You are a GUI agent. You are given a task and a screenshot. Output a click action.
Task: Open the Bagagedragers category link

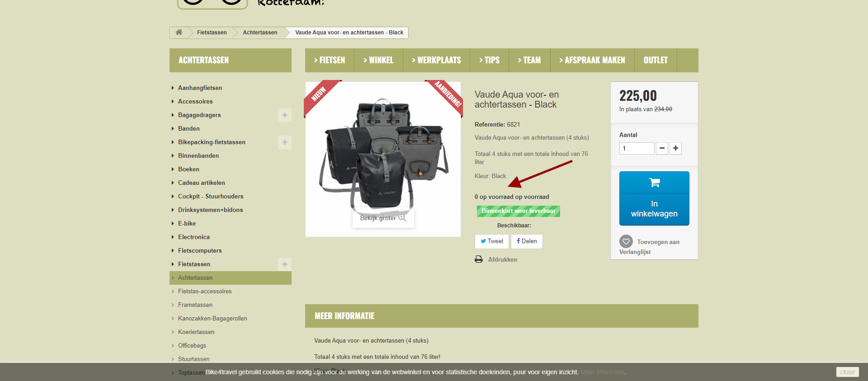pos(199,115)
